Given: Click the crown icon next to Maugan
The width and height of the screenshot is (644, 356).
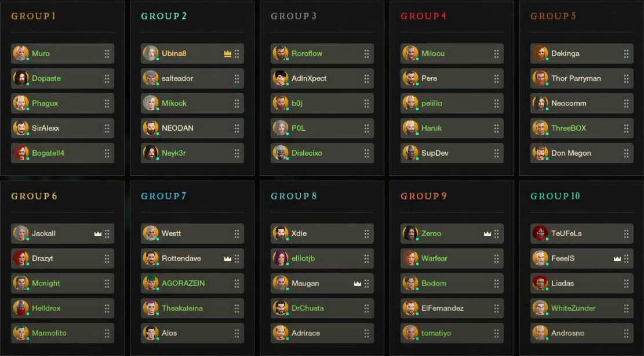Looking at the screenshot, I should [x=358, y=284].
